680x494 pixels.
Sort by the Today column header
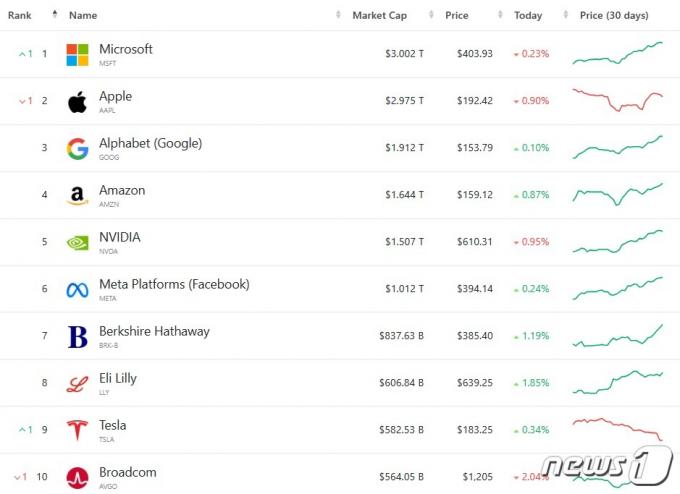pyautogui.click(x=528, y=15)
